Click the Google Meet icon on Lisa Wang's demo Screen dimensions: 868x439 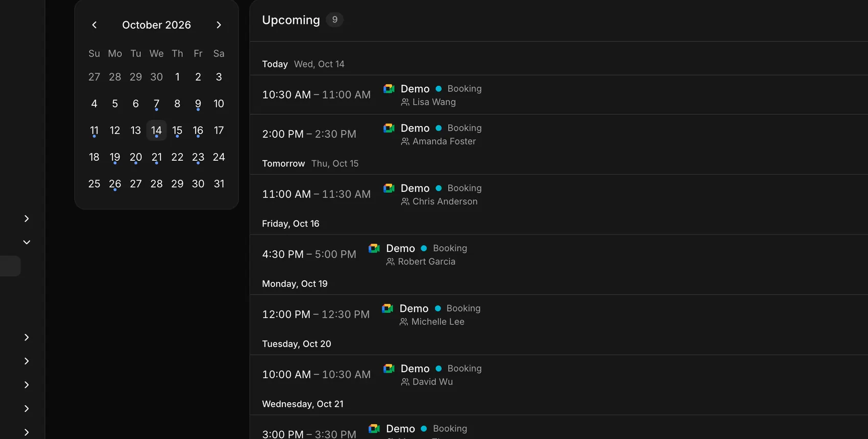(389, 88)
